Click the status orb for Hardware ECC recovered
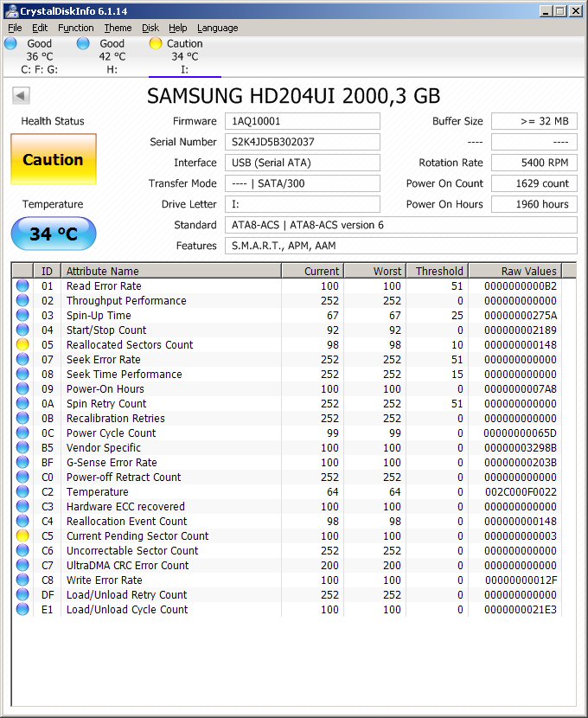This screenshot has height=718, width=588. [22, 506]
